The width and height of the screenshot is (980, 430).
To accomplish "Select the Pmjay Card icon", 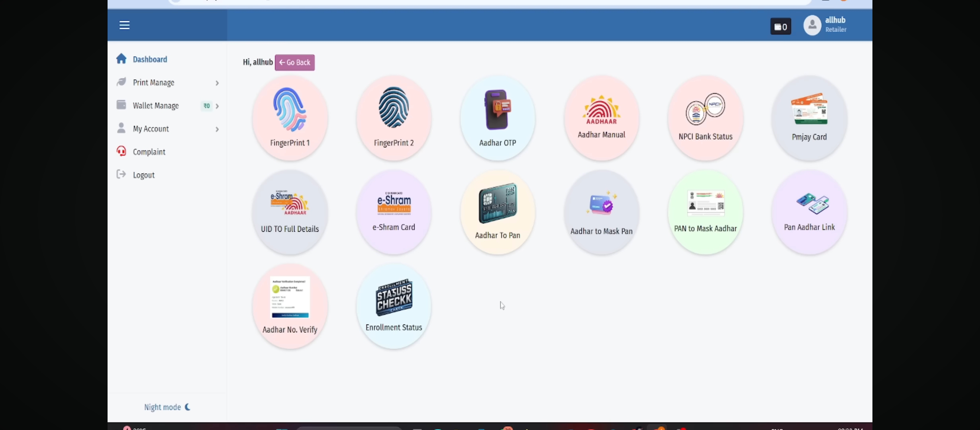I will [x=809, y=118].
